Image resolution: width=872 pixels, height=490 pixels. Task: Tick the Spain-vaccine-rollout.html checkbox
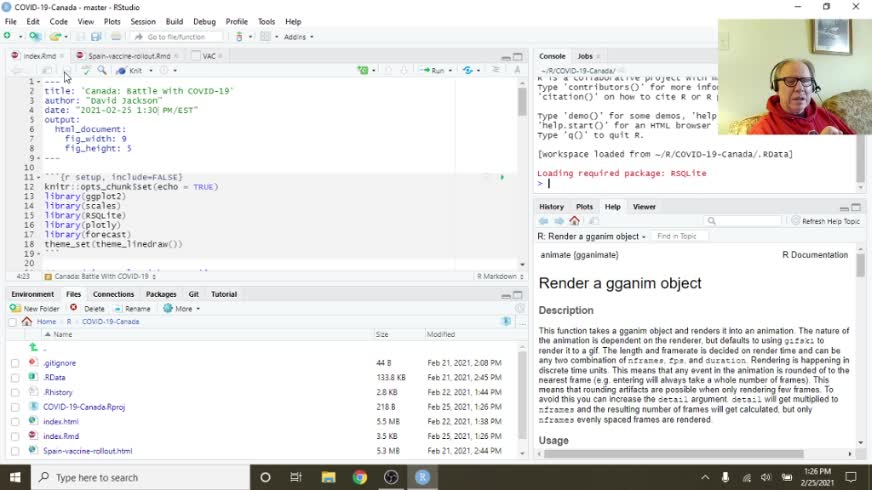pyautogui.click(x=15, y=452)
